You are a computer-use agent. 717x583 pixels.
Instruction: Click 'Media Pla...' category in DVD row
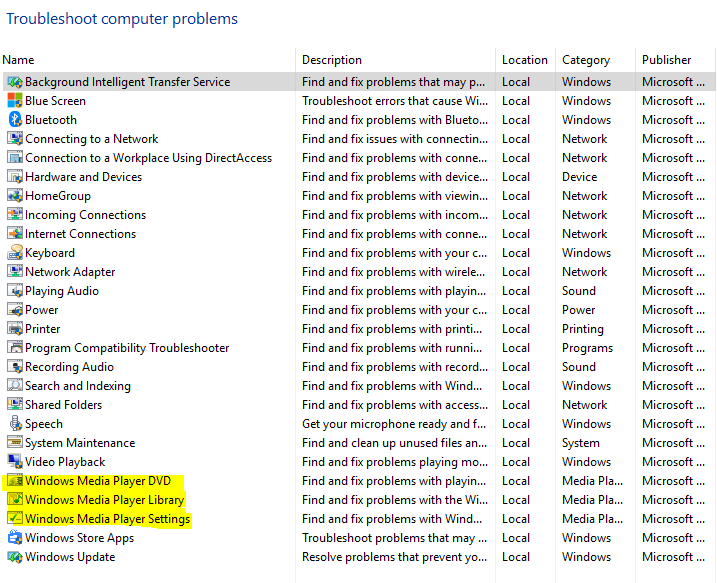592,481
